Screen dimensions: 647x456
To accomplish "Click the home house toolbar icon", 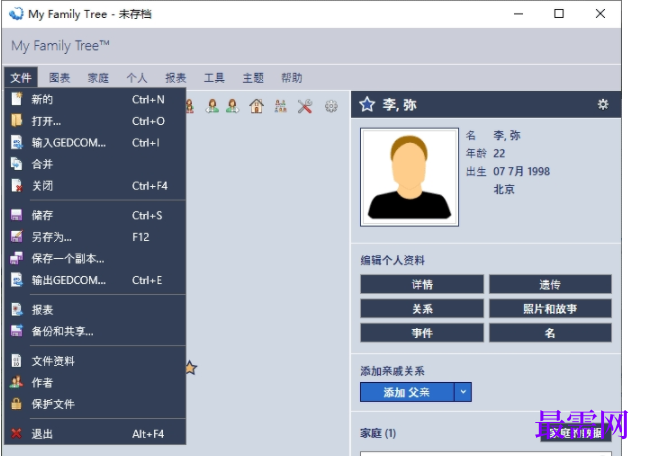I will click(x=256, y=106).
